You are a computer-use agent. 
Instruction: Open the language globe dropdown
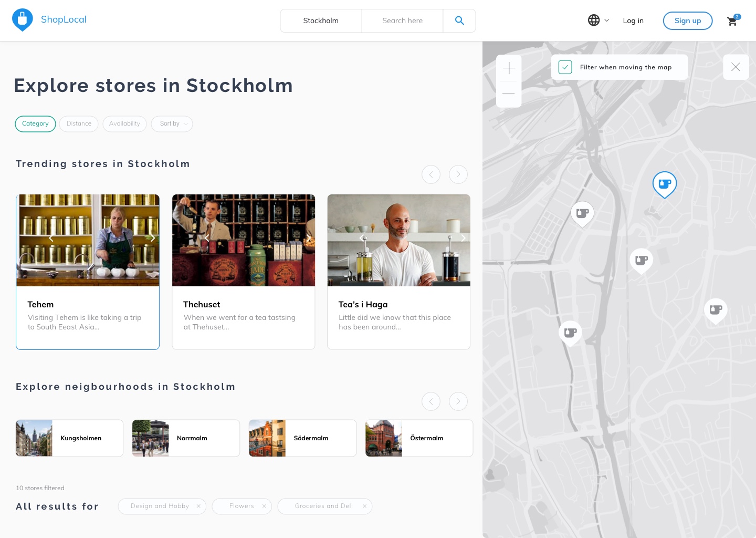click(x=598, y=20)
